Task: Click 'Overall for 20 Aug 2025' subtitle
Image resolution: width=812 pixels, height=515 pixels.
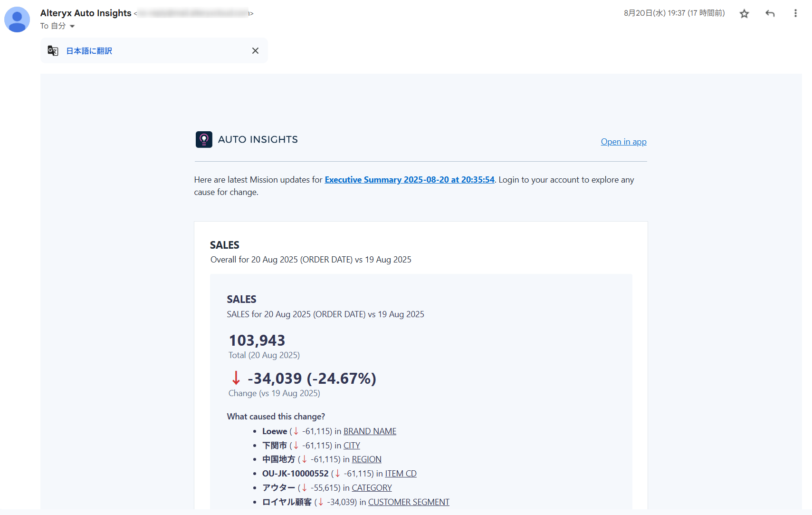Action: 254,260
